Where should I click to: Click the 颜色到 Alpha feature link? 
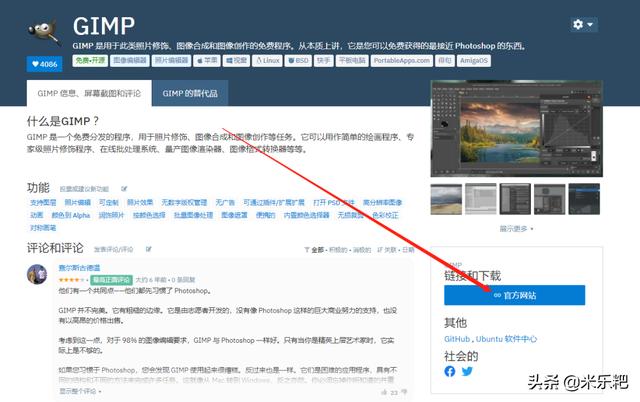point(71,215)
